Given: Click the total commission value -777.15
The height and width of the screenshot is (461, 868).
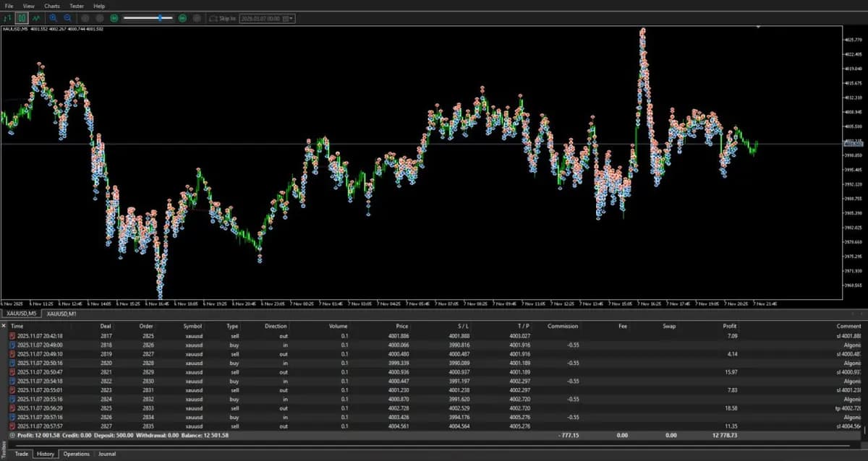Looking at the screenshot, I should coord(569,436).
